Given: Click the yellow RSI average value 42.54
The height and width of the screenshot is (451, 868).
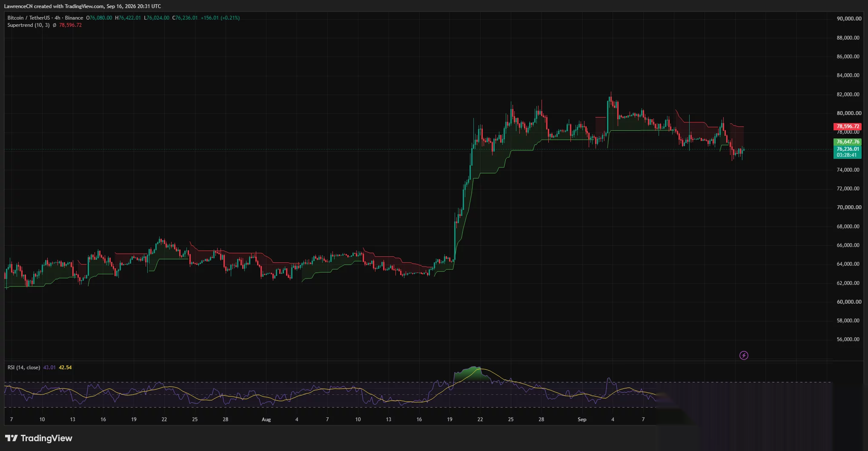Looking at the screenshot, I should click(65, 368).
